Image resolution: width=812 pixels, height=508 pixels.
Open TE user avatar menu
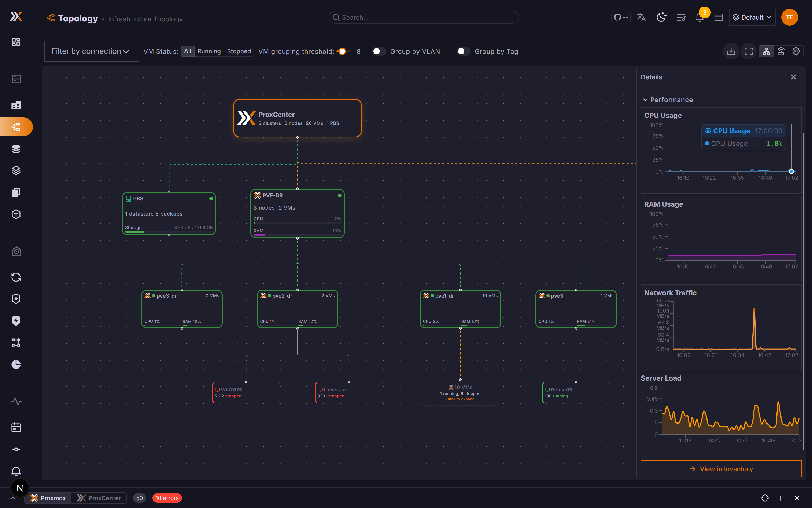pyautogui.click(x=790, y=17)
